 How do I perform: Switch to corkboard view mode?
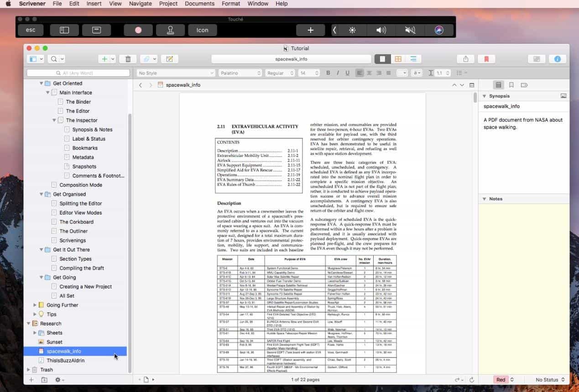pos(398,59)
